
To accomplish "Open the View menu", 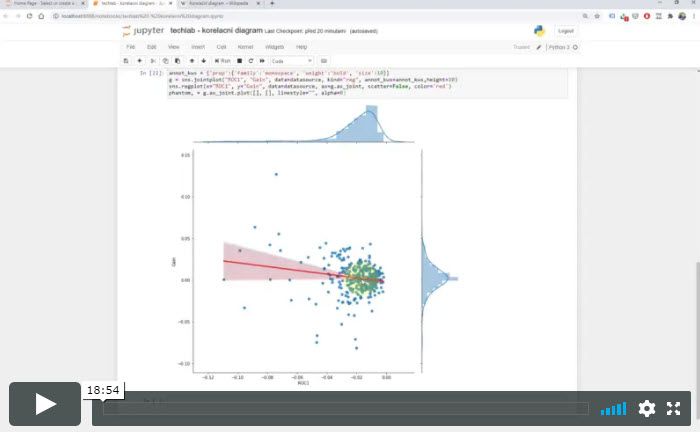I will 174,47.
